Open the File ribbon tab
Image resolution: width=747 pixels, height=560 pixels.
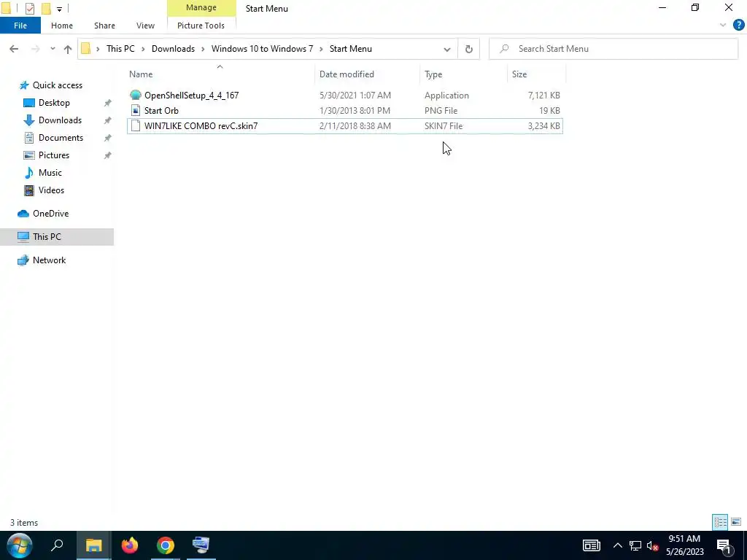20,26
